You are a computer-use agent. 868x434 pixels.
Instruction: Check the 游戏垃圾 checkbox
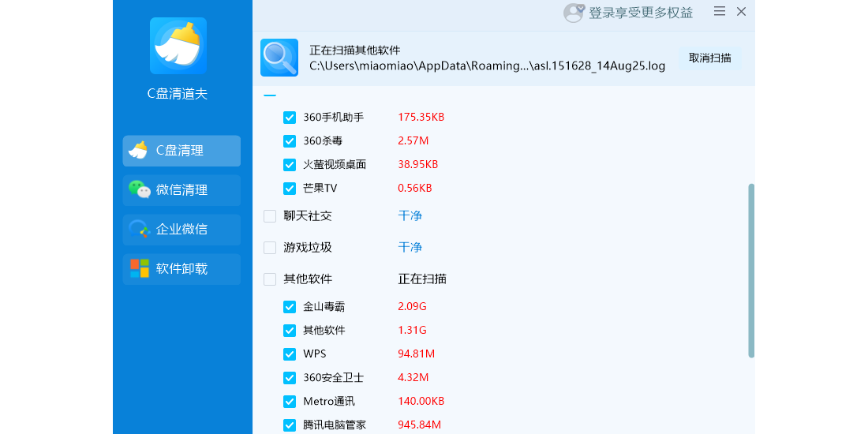click(270, 248)
